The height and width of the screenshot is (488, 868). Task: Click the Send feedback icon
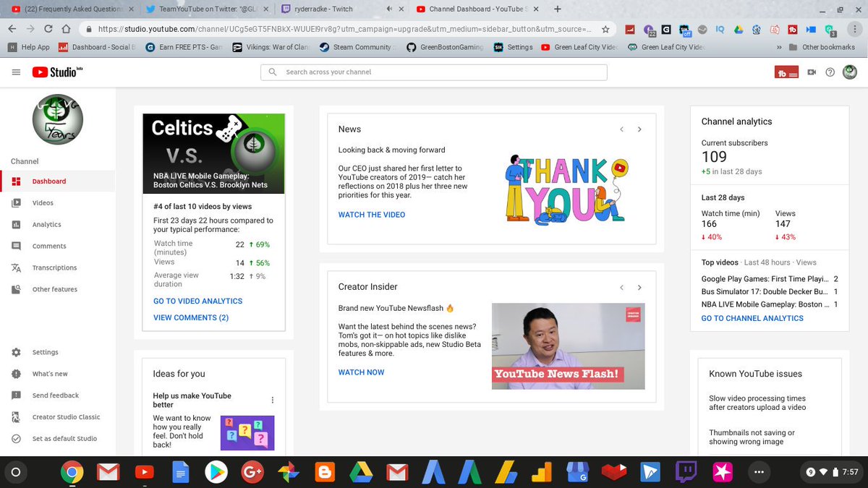(x=16, y=395)
